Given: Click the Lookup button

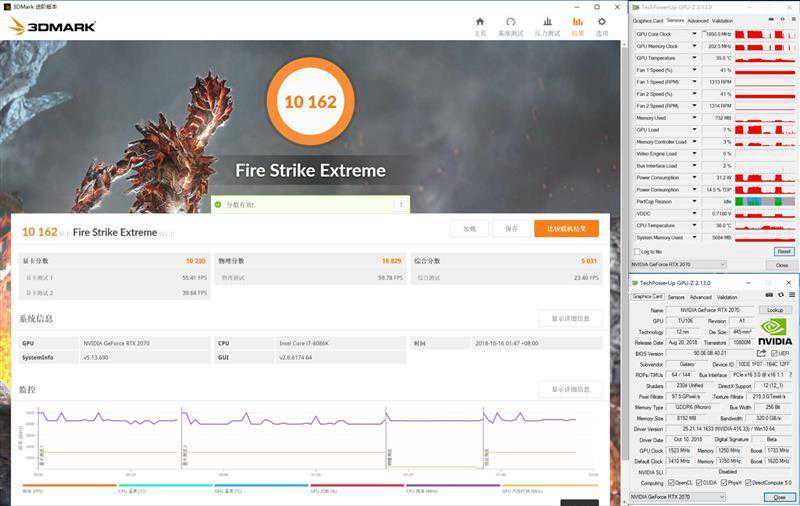Looking at the screenshot, I should click(776, 310).
